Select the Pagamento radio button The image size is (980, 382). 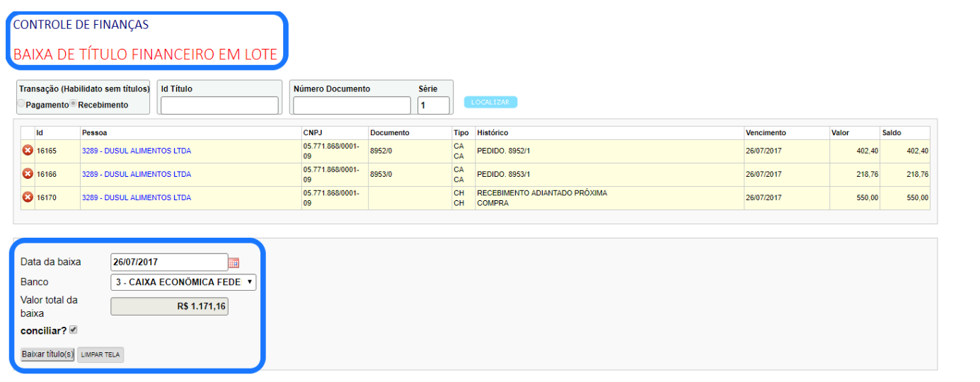pos(22,105)
